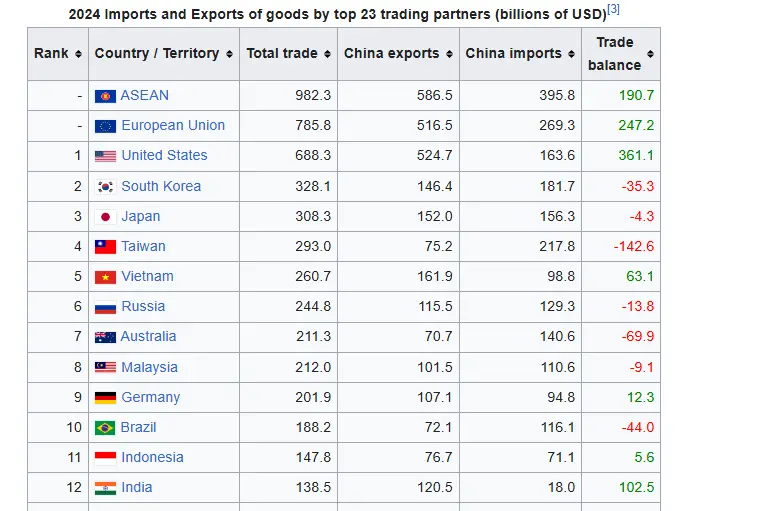The width and height of the screenshot is (761, 511).
Task: Select Russia total trade value 244.8
Action: [313, 306]
